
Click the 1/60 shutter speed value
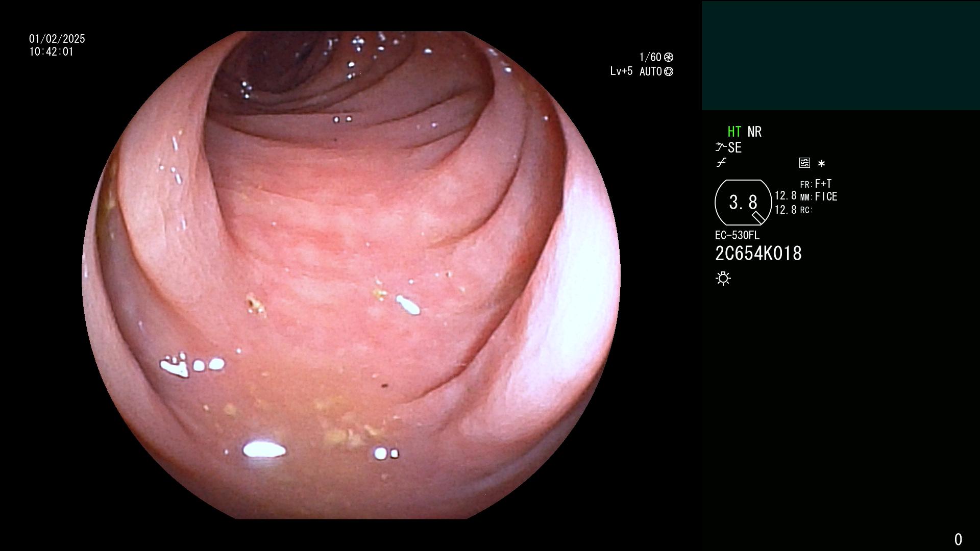coord(650,57)
